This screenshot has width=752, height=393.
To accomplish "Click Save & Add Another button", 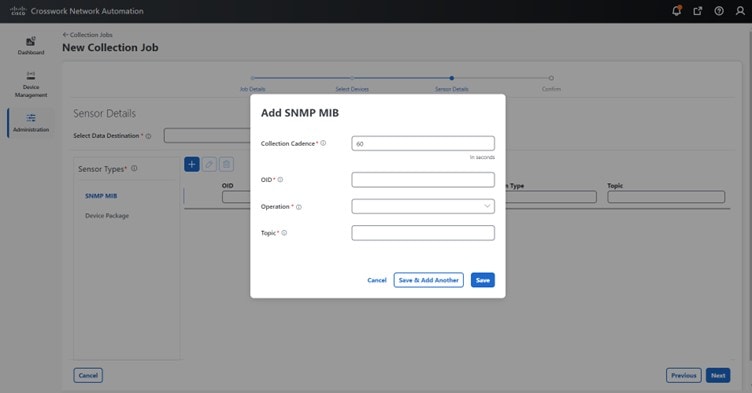I will (429, 280).
